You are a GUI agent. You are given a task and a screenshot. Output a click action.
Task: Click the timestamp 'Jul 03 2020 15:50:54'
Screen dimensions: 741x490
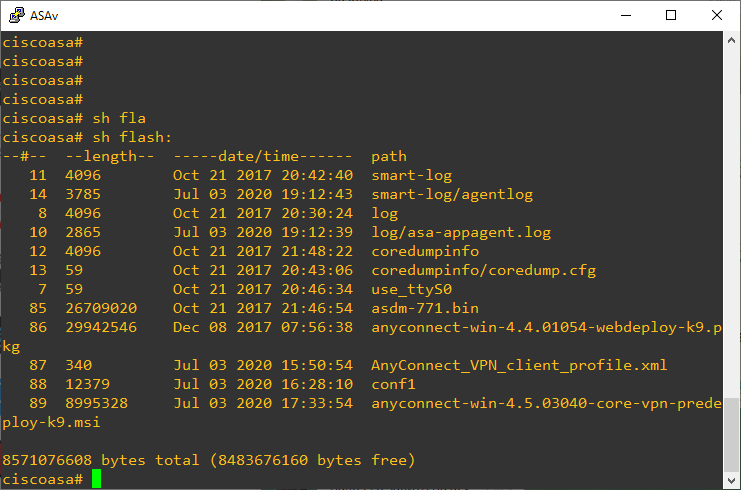pos(263,365)
